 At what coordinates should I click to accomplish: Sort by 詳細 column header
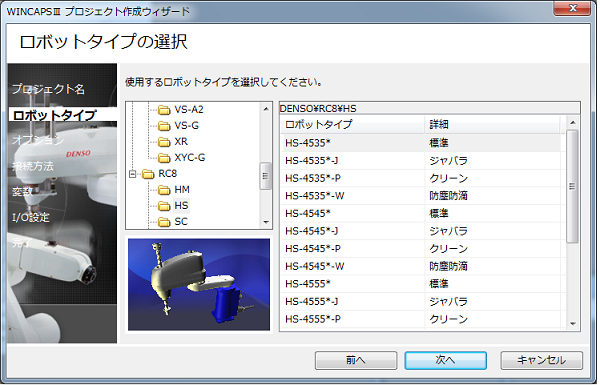pos(492,124)
